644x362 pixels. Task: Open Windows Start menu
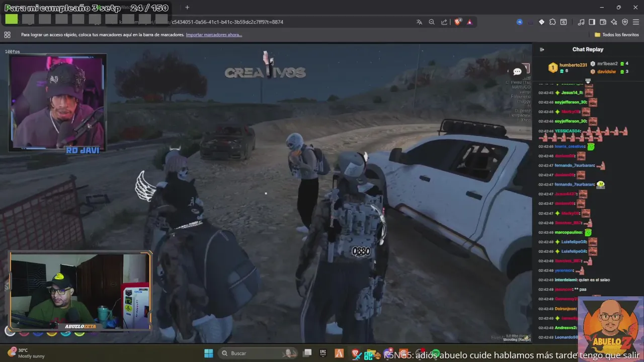point(208,353)
